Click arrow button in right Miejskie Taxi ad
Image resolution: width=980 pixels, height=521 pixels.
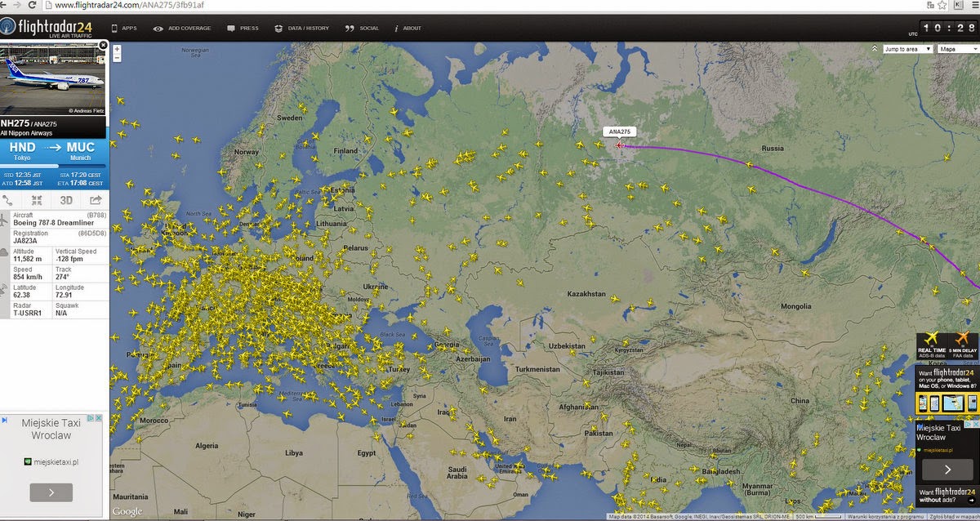[x=947, y=470]
